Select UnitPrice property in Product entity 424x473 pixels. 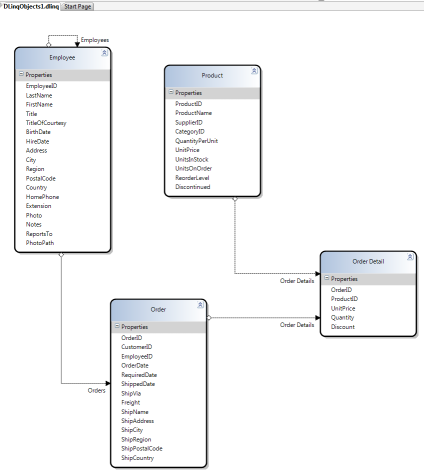point(187,150)
